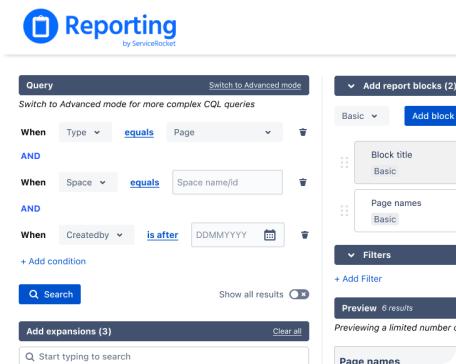
Task: Click Switch to Advanced mode link
Action: (x=255, y=85)
